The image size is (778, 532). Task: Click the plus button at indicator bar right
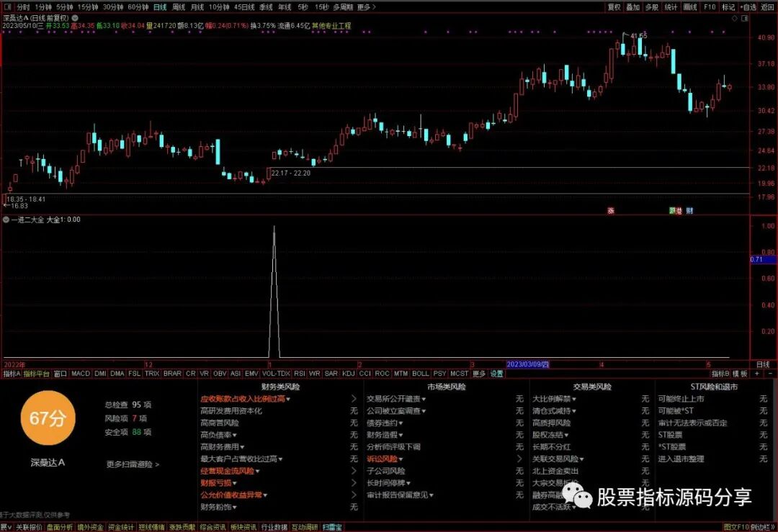(756, 374)
